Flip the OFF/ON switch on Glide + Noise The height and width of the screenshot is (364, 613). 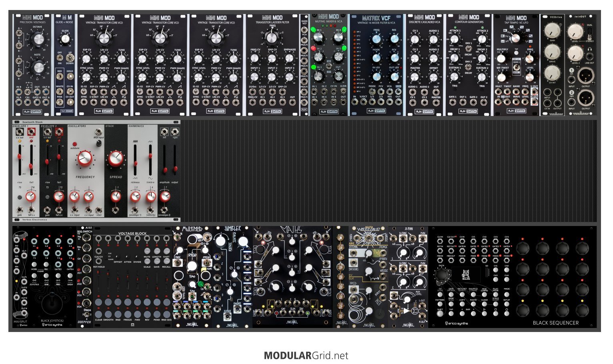(x=60, y=57)
